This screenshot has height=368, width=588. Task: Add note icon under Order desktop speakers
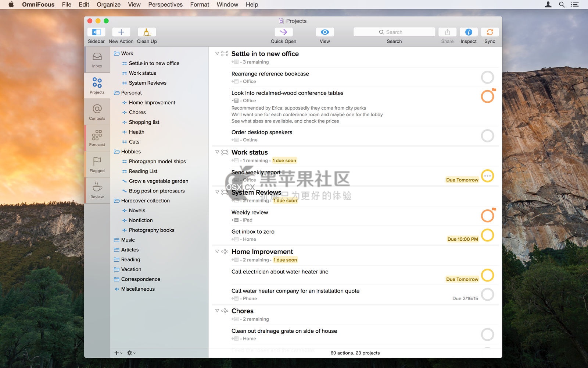point(235,140)
